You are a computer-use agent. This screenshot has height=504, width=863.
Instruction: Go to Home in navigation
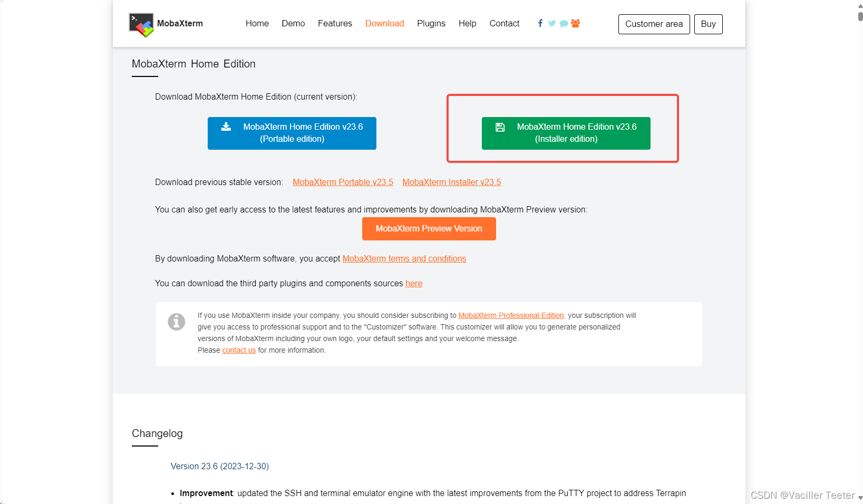[x=257, y=23]
